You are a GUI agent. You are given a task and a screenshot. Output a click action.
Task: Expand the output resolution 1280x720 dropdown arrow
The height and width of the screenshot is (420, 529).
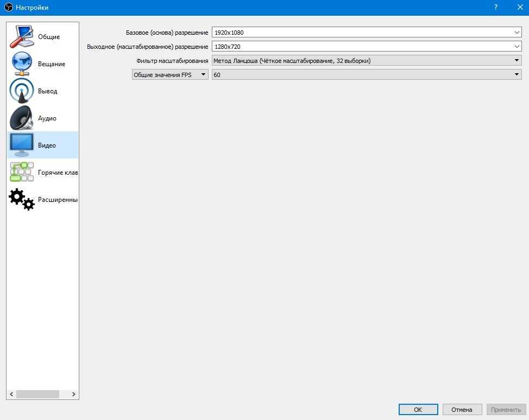[x=517, y=47]
